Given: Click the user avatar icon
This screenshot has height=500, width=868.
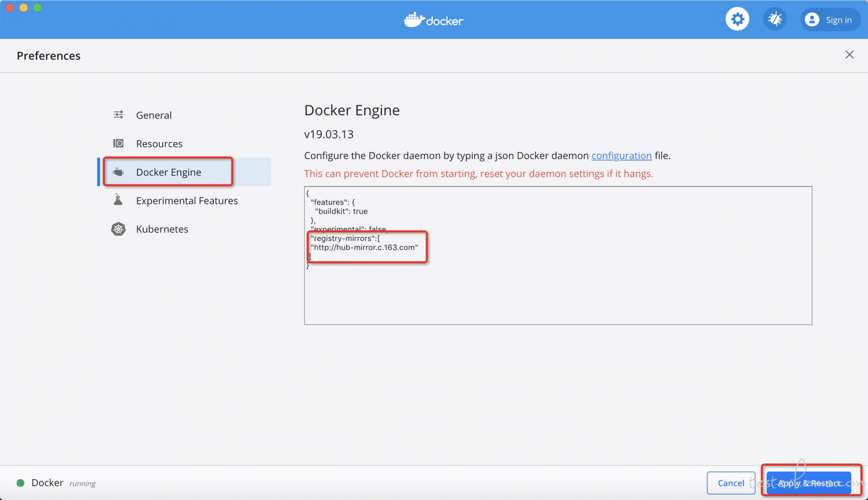Looking at the screenshot, I should click(x=812, y=19).
